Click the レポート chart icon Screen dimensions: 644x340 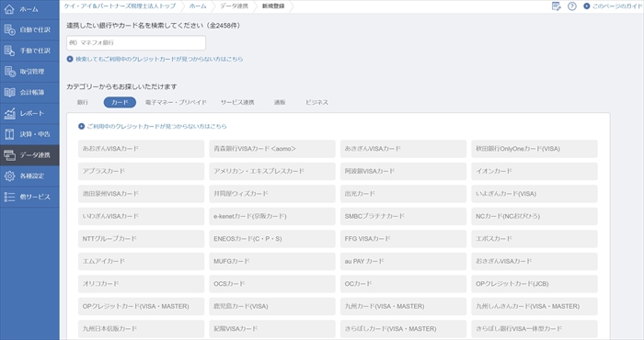[x=9, y=113]
